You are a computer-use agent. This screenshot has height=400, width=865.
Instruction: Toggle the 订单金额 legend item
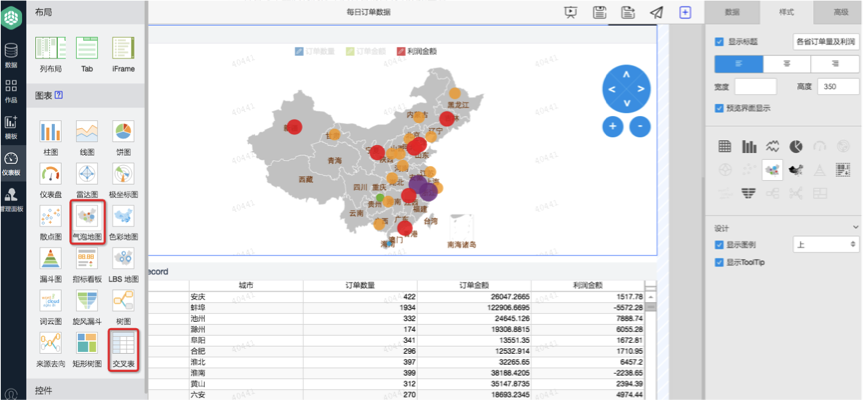pyautogui.click(x=365, y=51)
